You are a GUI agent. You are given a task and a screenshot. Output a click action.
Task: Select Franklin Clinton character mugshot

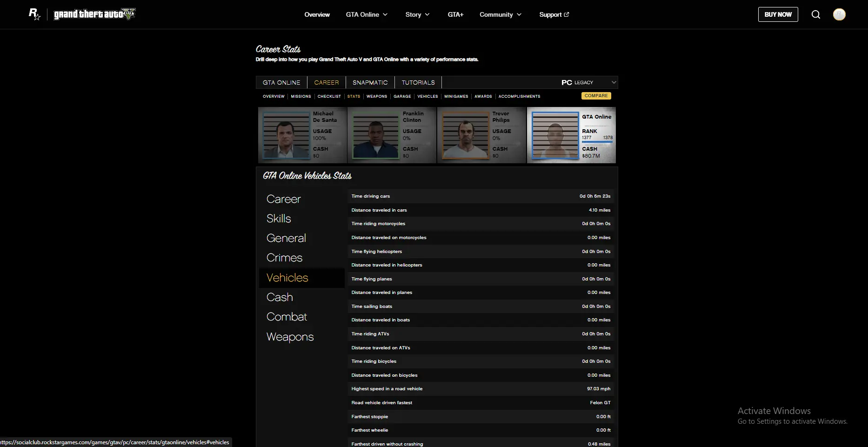[375, 135]
